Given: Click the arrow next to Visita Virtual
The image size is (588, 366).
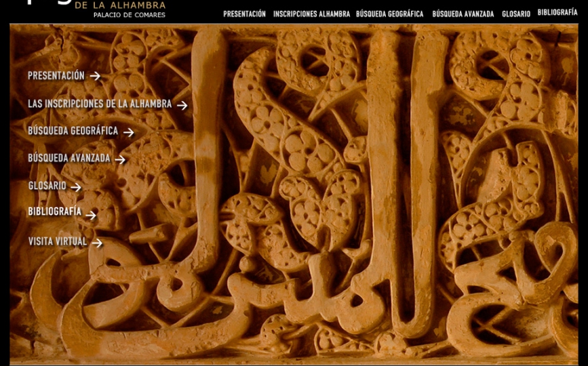Looking at the screenshot, I should point(97,243).
